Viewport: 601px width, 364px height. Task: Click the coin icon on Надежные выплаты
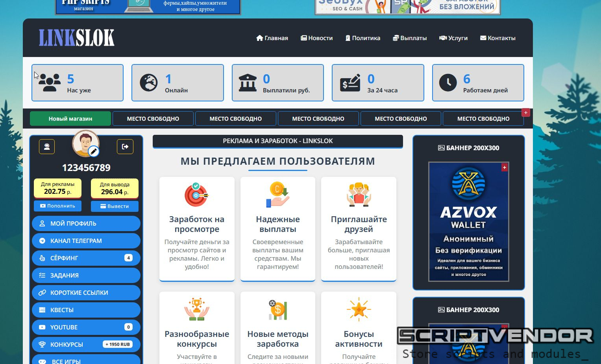point(278,195)
